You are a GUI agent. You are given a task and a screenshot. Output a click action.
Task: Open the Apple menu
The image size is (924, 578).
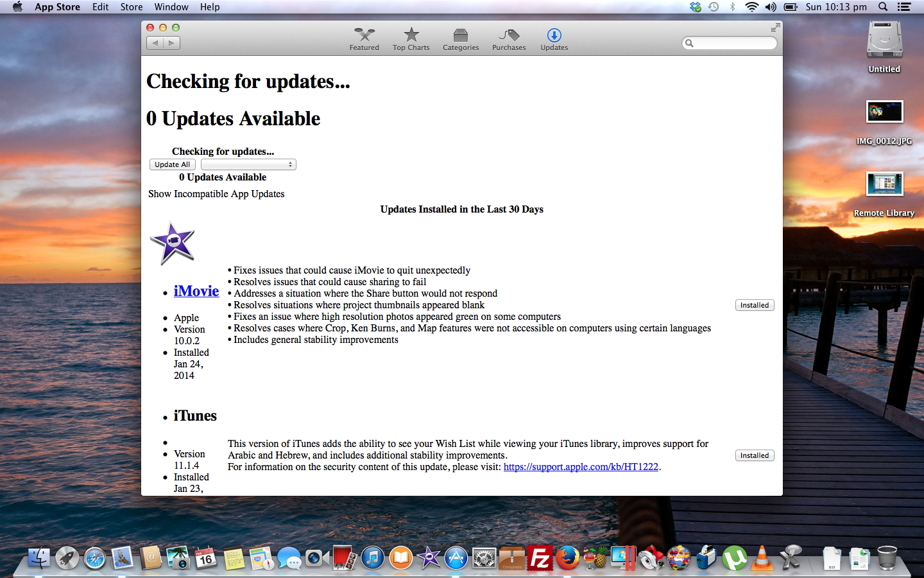(x=17, y=7)
